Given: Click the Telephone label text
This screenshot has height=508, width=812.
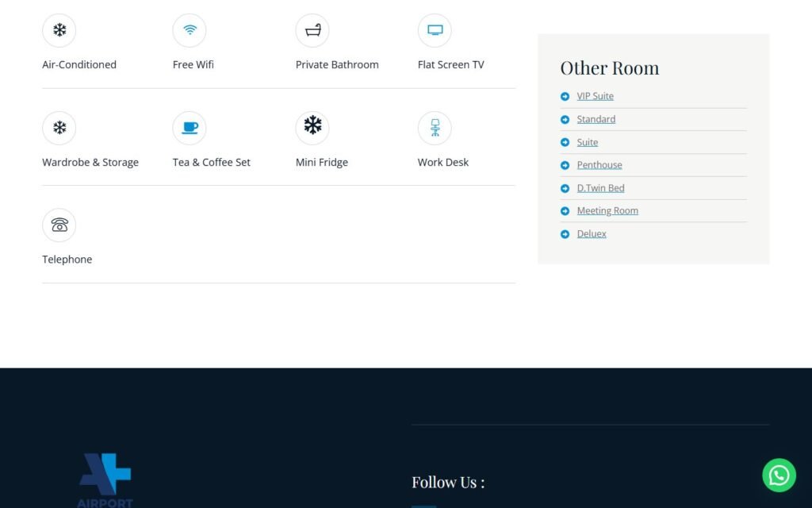Looking at the screenshot, I should click(67, 260).
